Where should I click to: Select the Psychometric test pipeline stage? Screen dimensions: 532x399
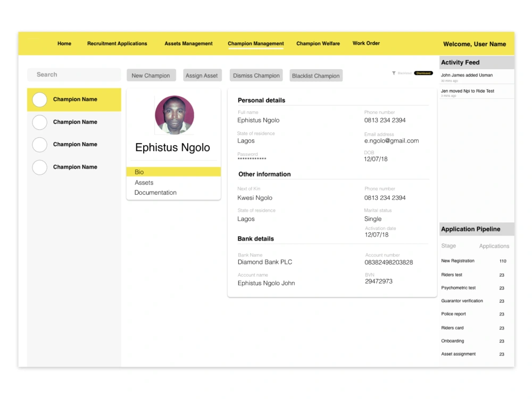click(459, 288)
